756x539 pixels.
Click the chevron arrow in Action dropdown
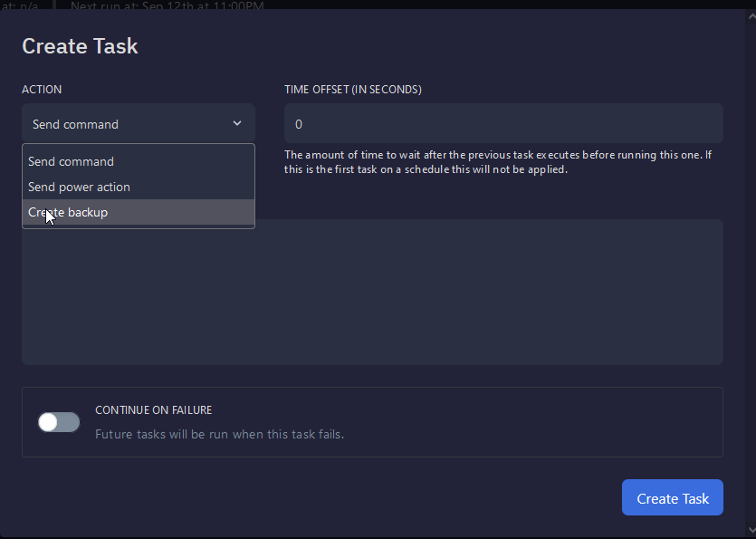click(237, 124)
